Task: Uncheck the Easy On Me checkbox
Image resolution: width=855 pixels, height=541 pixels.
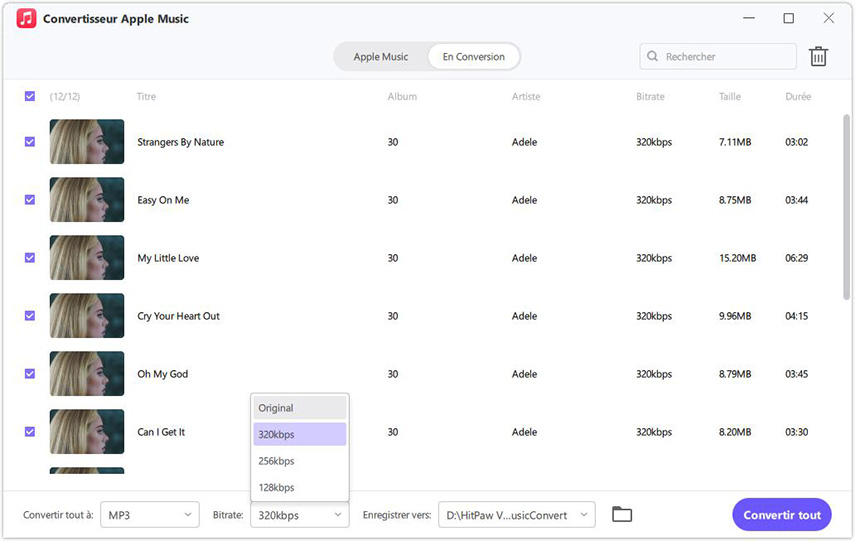Action: 30,200
